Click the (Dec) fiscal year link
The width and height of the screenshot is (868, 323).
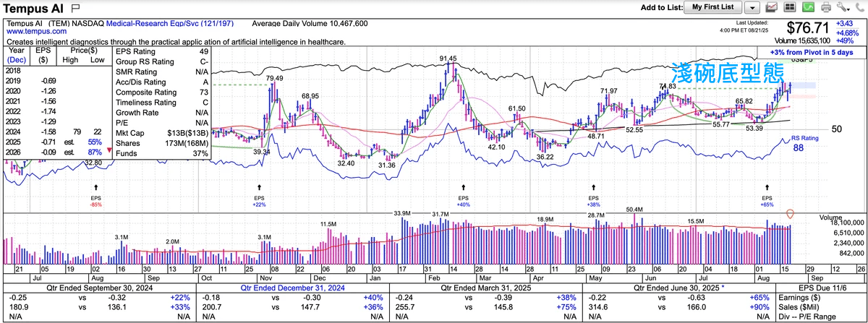coord(17,61)
